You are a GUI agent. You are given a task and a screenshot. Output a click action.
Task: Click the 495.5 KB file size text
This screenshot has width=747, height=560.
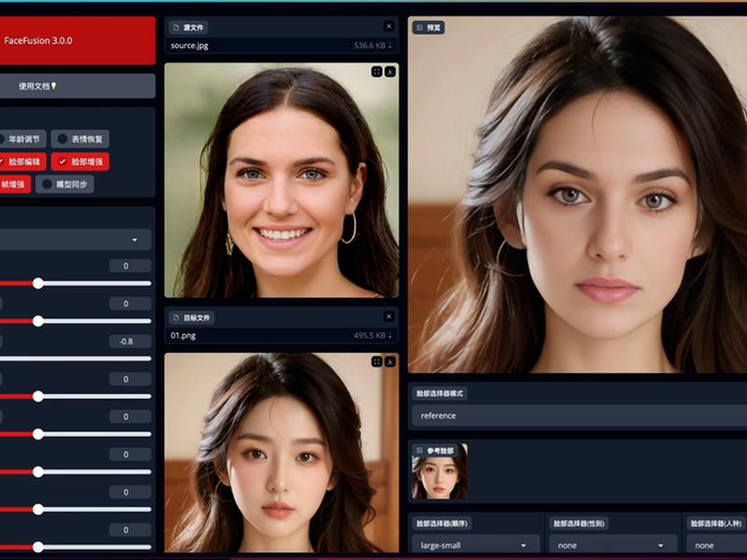point(369,335)
